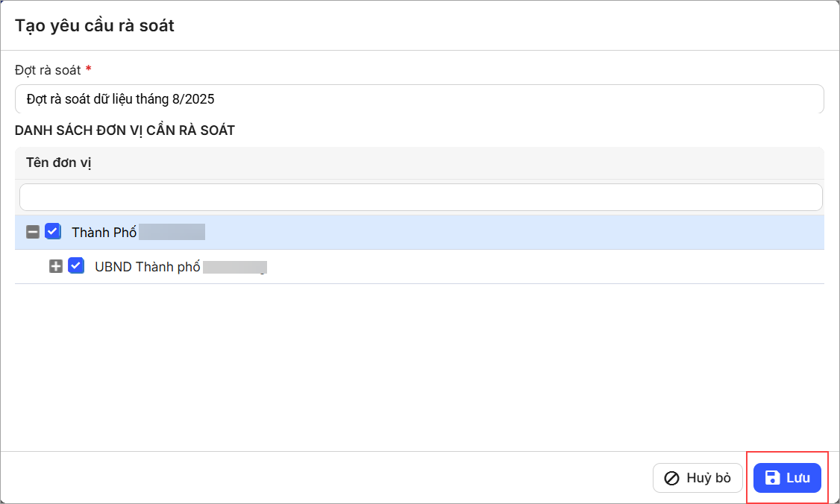The width and height of the screenshot is (840, 504).
Task: Click the Tên đơn vị column header
Action: pos(59,163)
